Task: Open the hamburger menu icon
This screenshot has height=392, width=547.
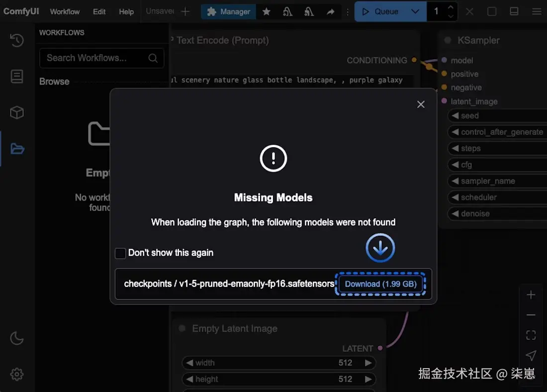Action: point(536,11)
